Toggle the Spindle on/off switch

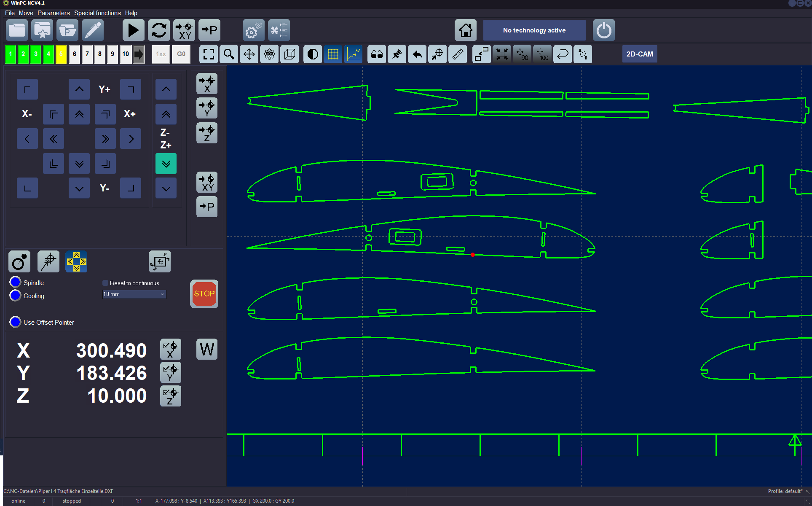pos(15,282)
